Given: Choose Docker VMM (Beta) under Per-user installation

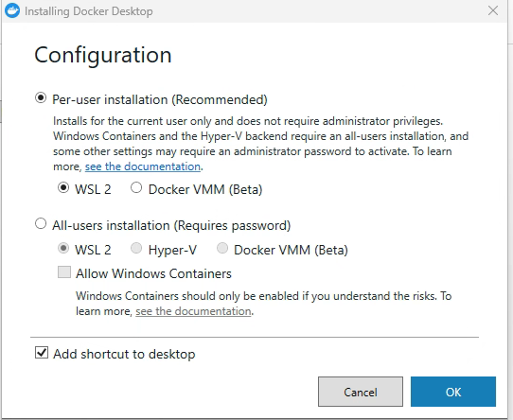Looking at the screenshot, I should tap(136, 187).
